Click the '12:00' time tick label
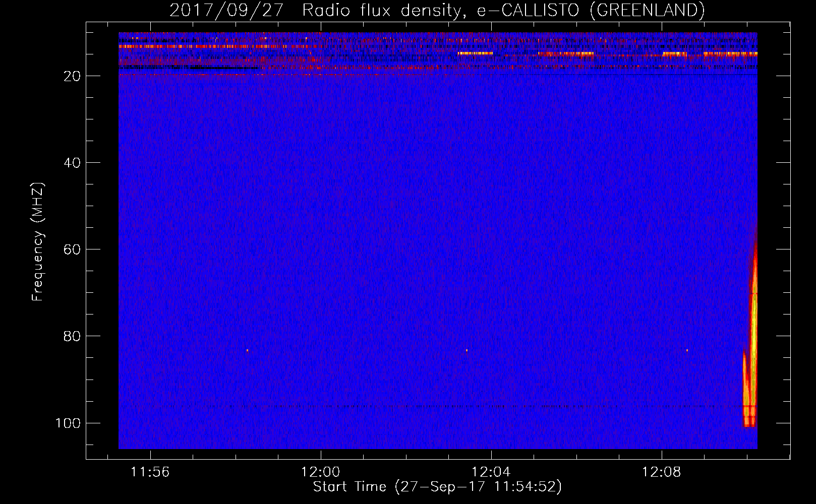The width and height of the screenshot is (816, 504). (x=321, y=472)
